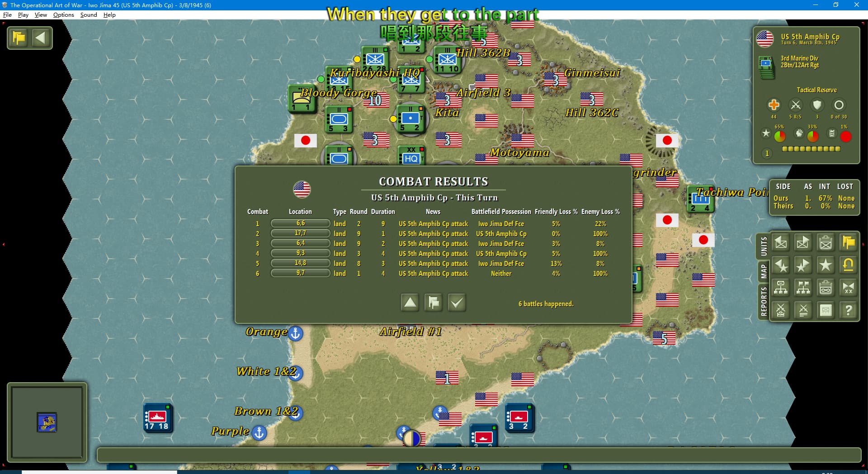
Task: Open the Options menu
Action: 63,14
